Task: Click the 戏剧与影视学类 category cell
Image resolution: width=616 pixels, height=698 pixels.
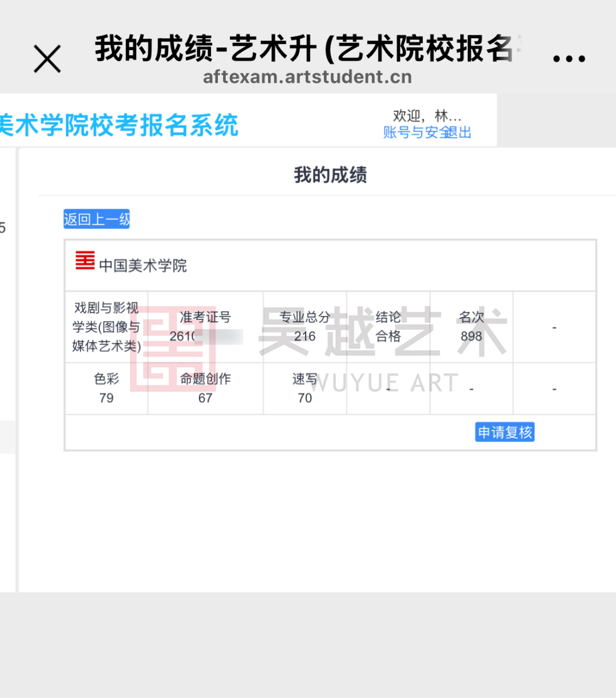Action: click(106, 327)
